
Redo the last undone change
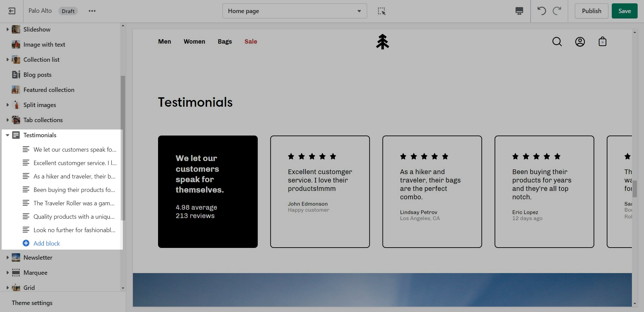[x=557, y=11]
